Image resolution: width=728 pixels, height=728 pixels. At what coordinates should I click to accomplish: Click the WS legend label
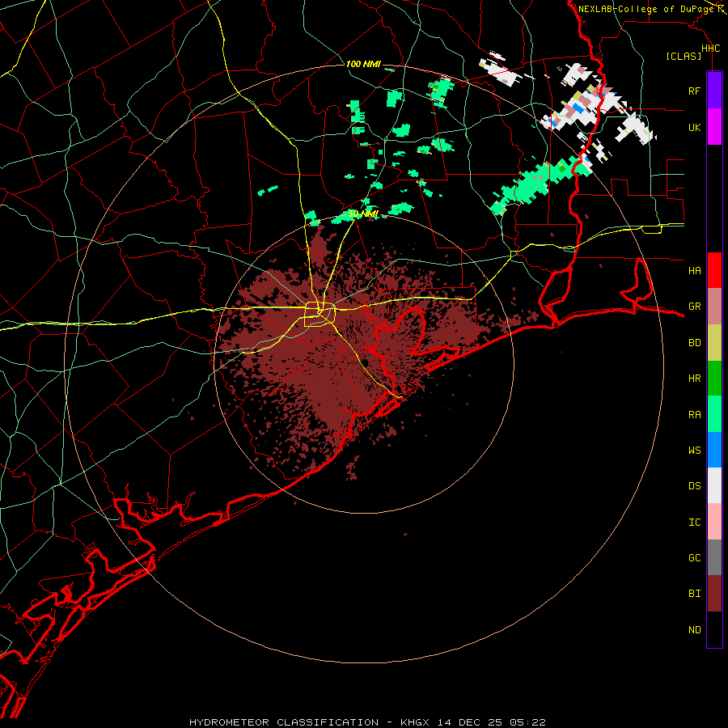pos(694,451)
